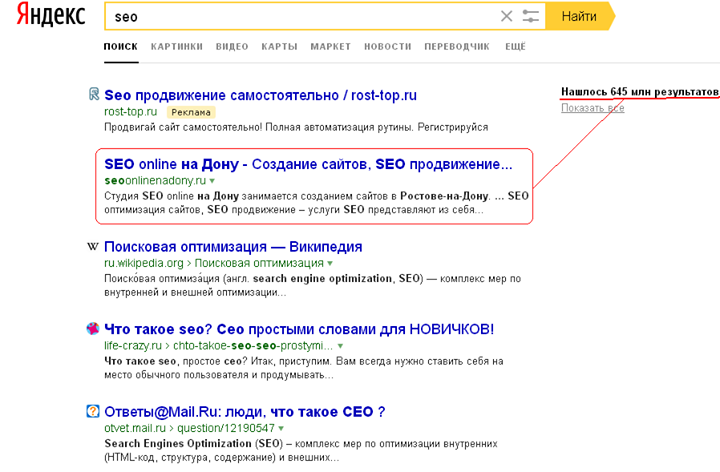Open Поисковая оптимизация — Википедия result

[233, 247]
